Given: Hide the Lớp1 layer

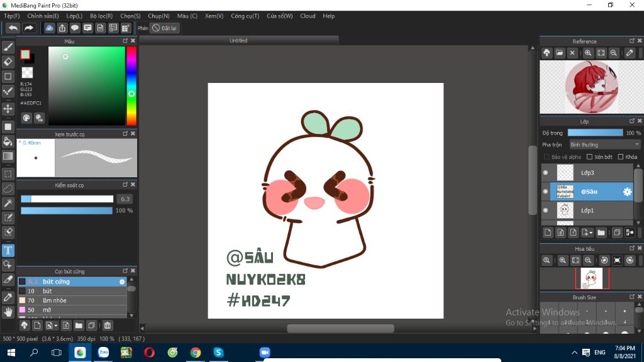Looking at the screenshot, I should (x=545, y=211).
